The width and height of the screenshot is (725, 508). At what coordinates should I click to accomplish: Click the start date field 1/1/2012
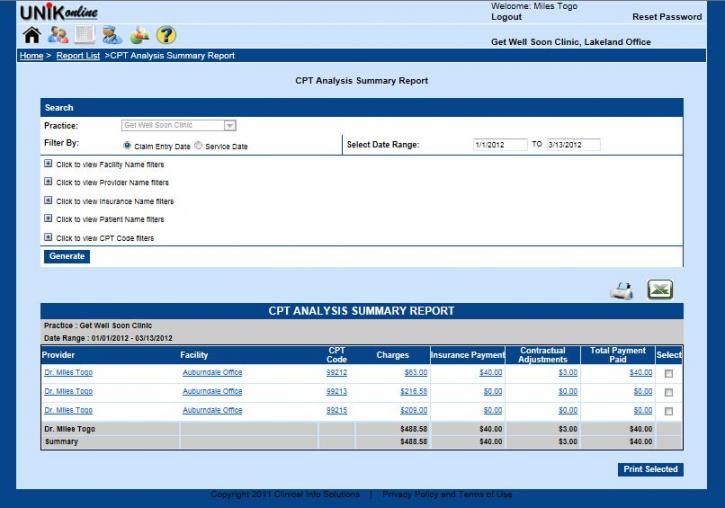coord(500,145)
